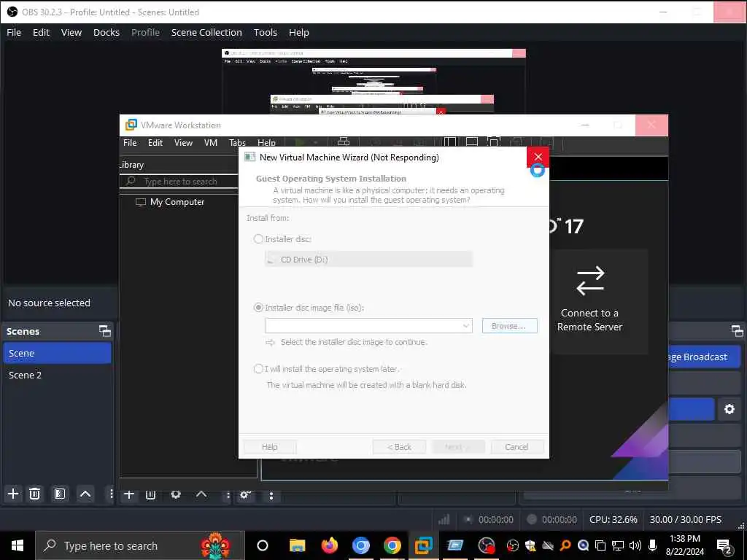Select Scene in Scenes list
The width and height of the screenshot is (747, 560).
click(x=57, y=353)
